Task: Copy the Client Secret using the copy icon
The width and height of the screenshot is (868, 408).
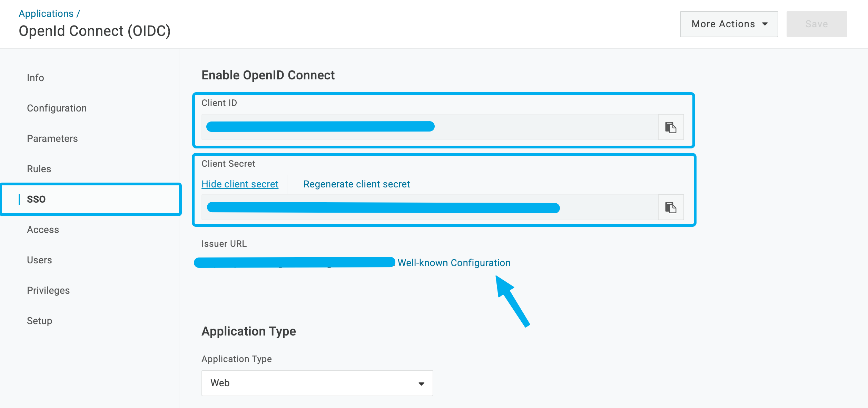Action: click(x=671, y=207)
